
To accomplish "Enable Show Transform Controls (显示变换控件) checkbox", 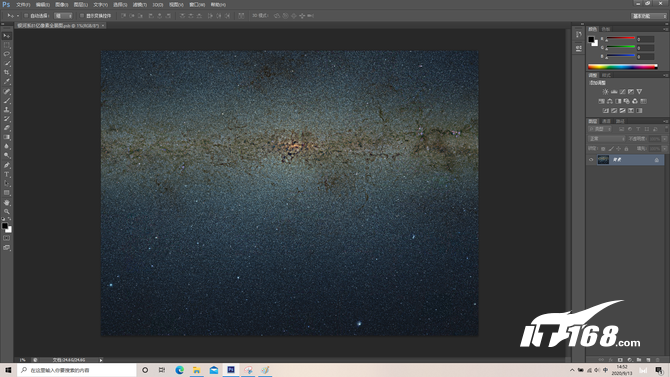I will point(82,16).
